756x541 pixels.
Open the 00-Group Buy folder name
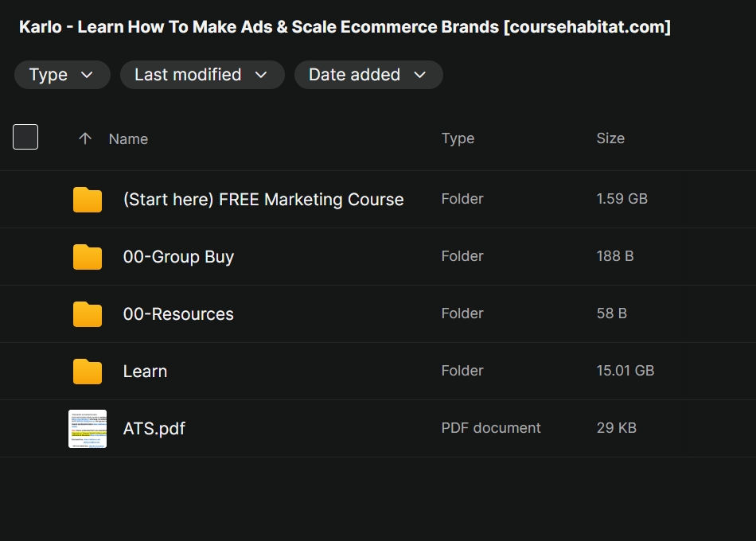point(178,257)
